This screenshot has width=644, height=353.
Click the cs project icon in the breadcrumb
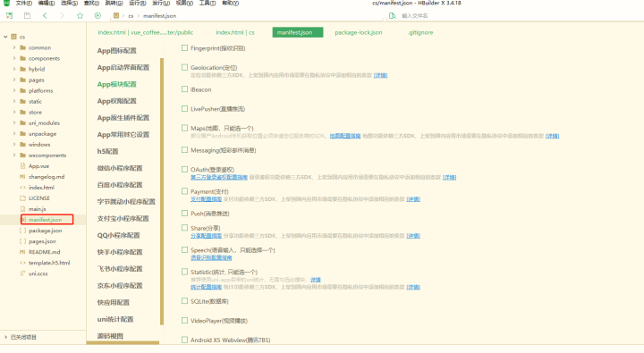116,15
